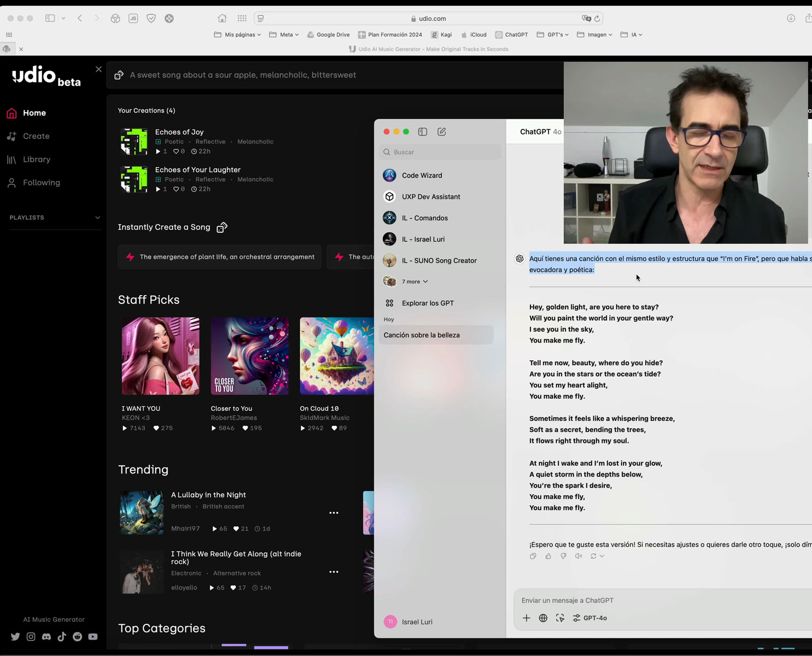Image resolution: width=812 pixels, height=656 pixels.
Task: Click the dice icon beside Instantly Create a Song
Action: [x=222, y=227]
